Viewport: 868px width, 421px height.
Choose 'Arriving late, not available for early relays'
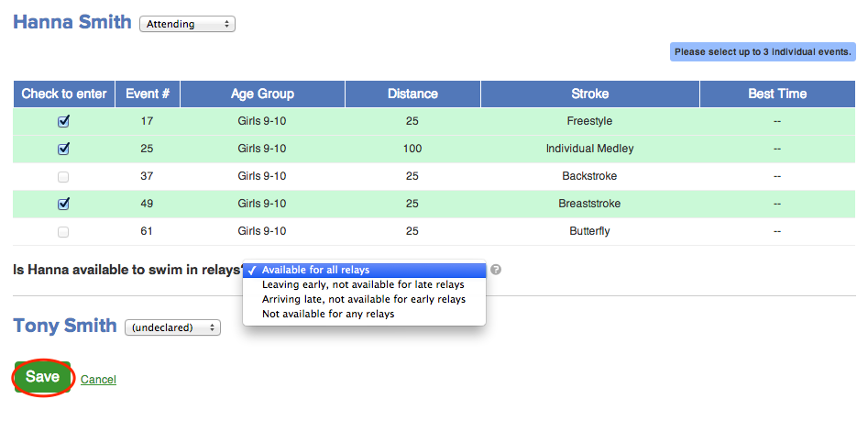(x=364, y=299)
